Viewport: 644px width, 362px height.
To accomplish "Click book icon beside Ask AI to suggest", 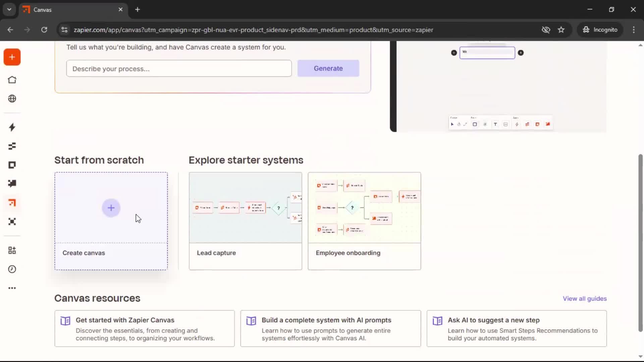I will (x=437, y=321).
